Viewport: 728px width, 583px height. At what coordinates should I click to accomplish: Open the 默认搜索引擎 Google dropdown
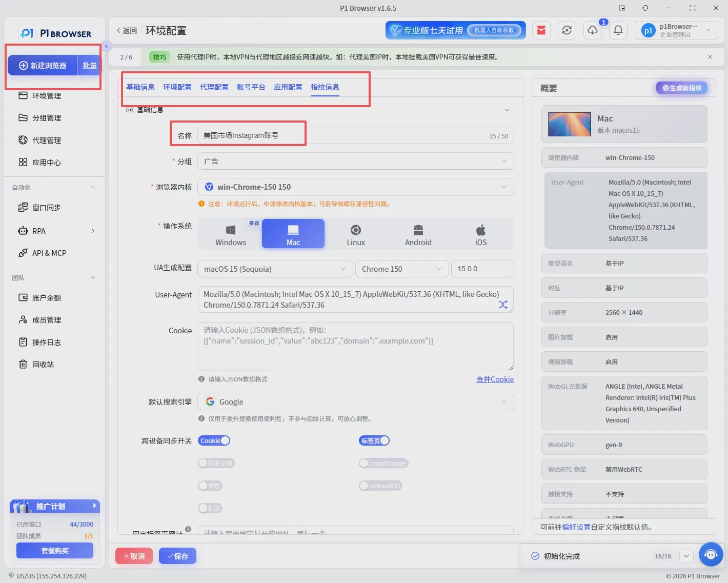(356, 402)
